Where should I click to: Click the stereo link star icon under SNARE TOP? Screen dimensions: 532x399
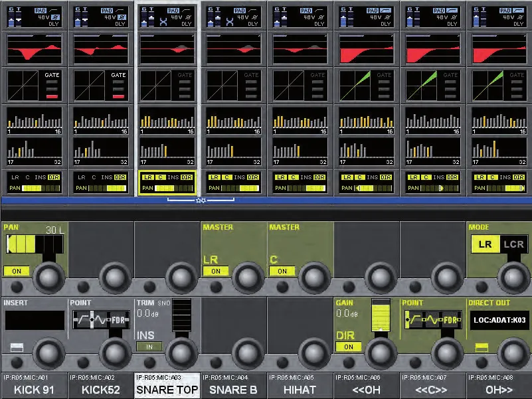click(x=201, y=200)
